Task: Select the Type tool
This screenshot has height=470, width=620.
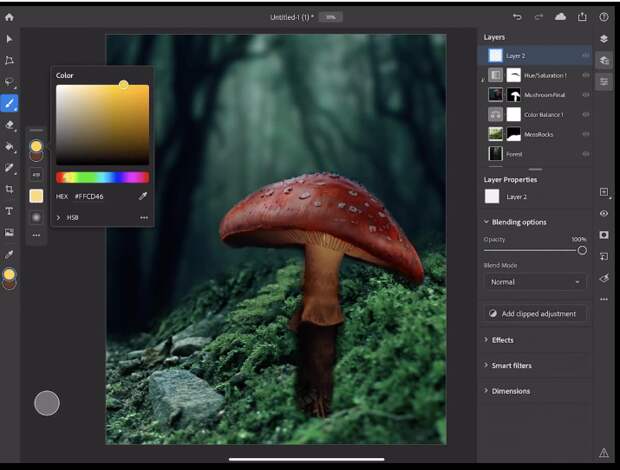Action: 10,211
